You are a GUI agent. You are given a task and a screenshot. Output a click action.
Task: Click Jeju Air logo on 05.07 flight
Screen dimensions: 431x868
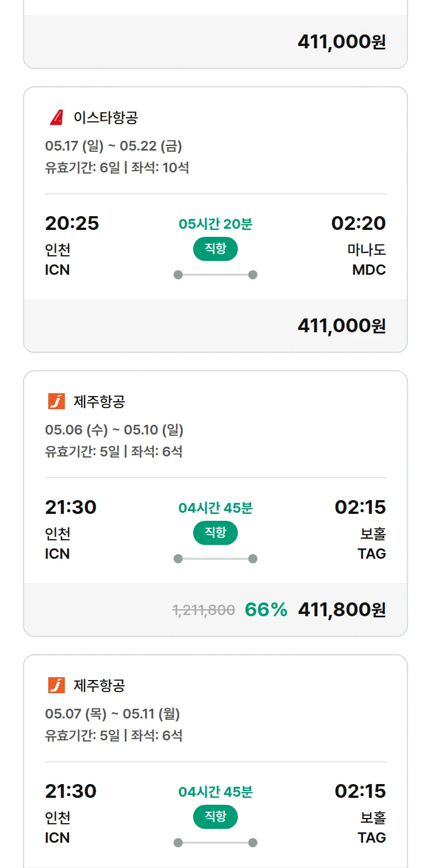coord(56,685)
